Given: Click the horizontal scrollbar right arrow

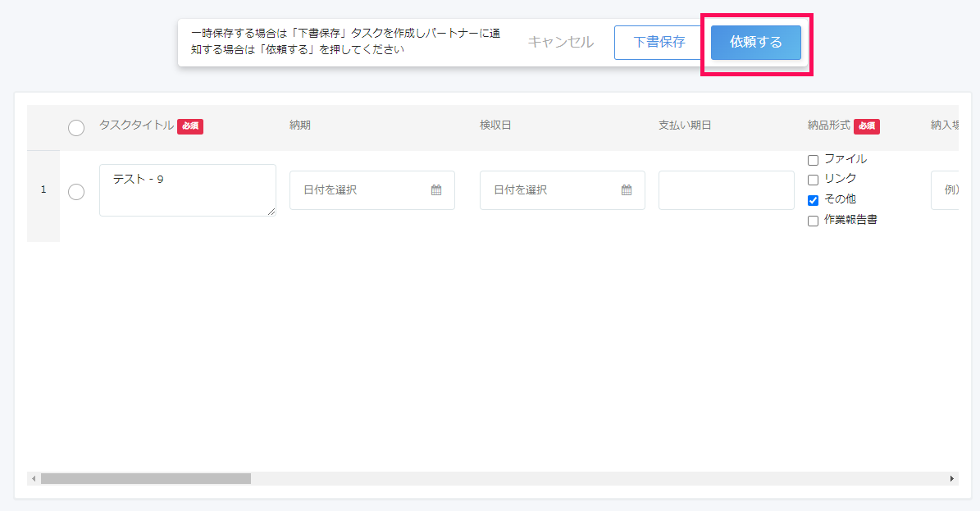Looking at the screenshot, I should click(952, 478).
